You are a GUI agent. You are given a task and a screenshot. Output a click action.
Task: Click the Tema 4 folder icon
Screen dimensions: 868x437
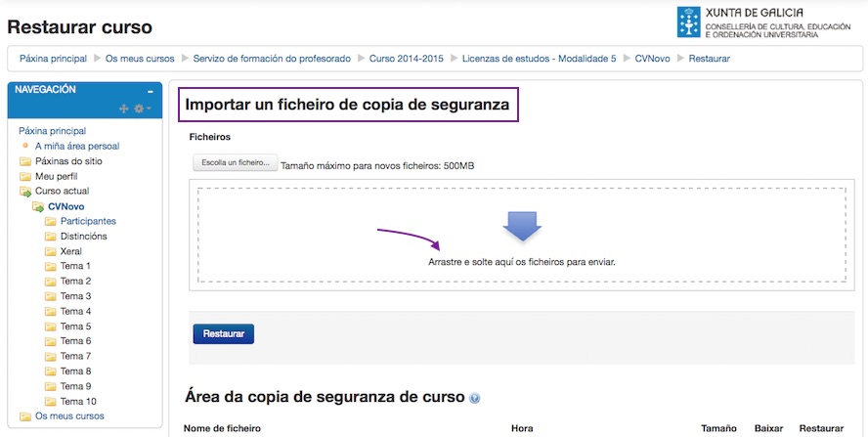tap(51, 311)
